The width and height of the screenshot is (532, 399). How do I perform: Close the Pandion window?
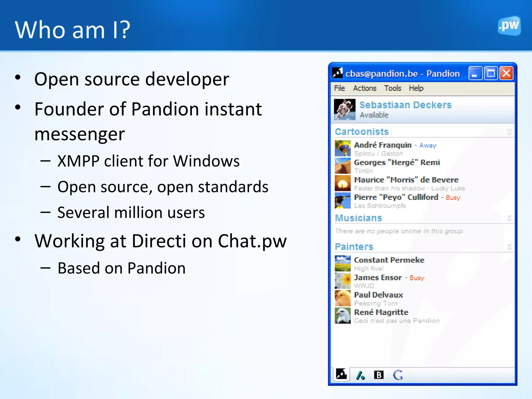[x=506, y=73]
